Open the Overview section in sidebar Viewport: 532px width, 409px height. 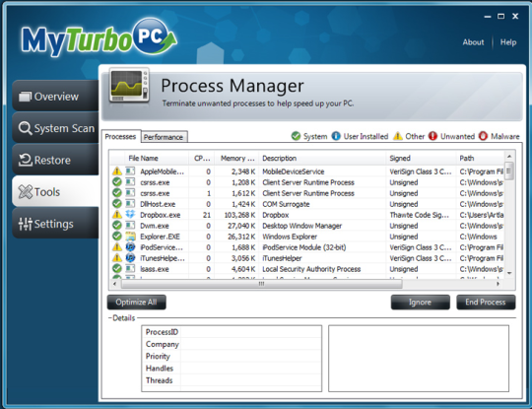point(55,97)
